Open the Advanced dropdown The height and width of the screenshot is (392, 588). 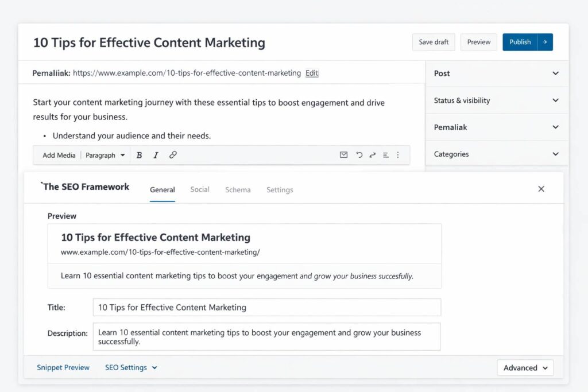(x=525, y=368)
